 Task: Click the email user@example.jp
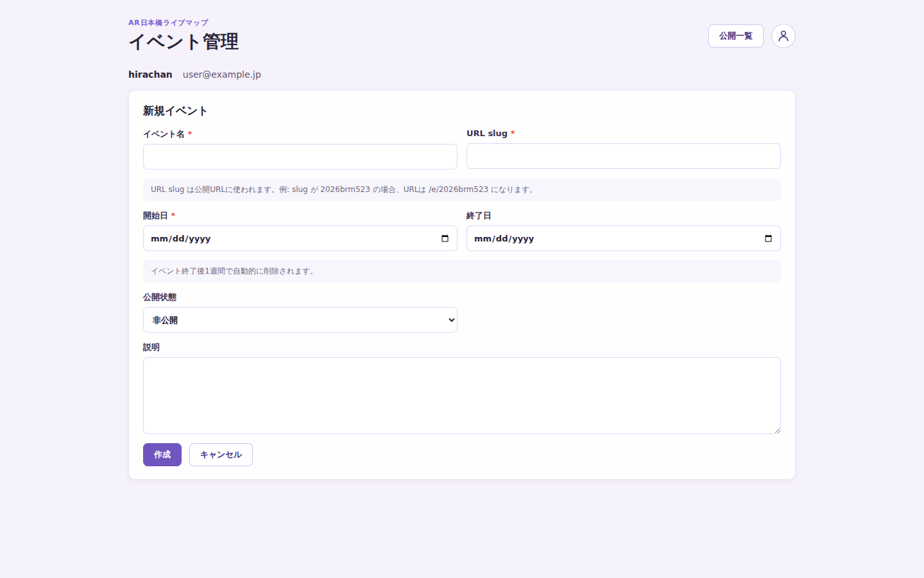222,74
